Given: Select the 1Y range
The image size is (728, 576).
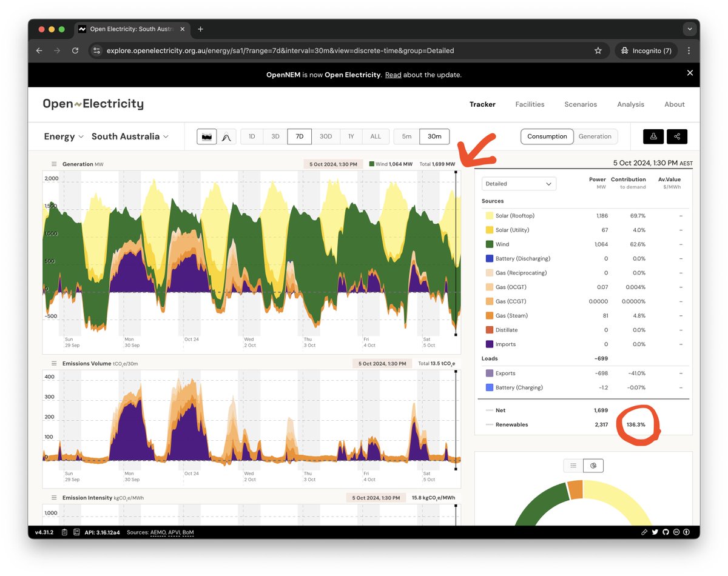Looking at the screenshot, I should click(351, 136).
